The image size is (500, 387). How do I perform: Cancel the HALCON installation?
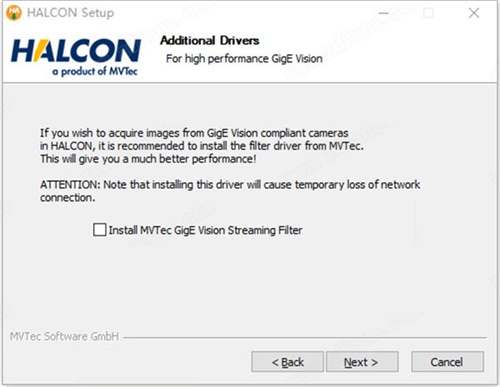coord(447,362)
